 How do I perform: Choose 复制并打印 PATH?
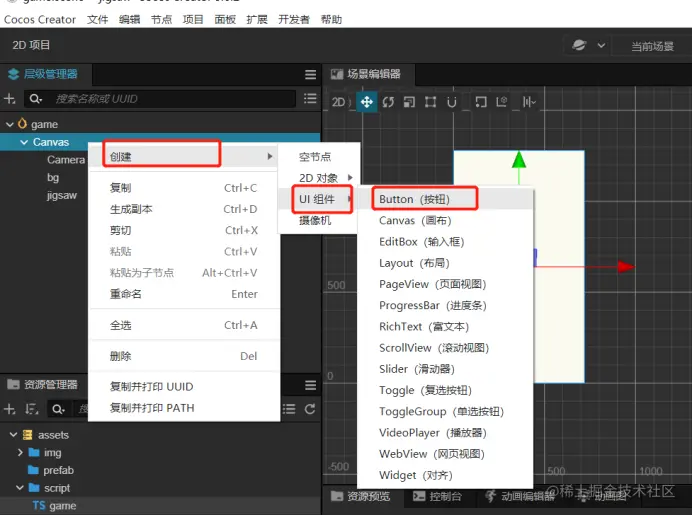click(x=184, y=408)
